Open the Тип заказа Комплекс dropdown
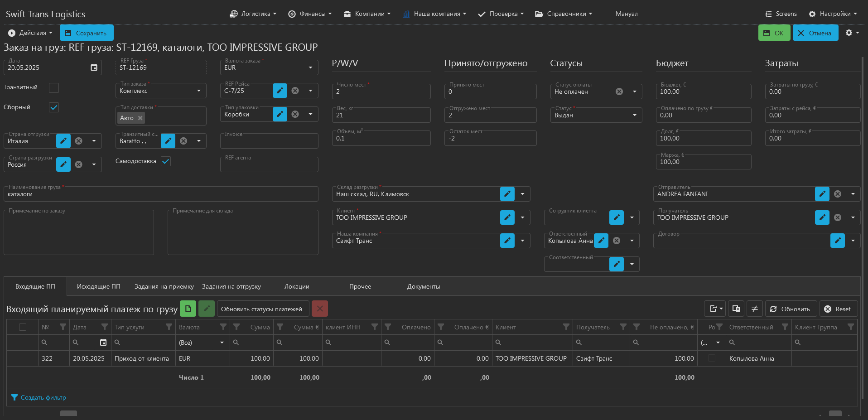Viewport: 868px width, 420px height. (199, 91)
